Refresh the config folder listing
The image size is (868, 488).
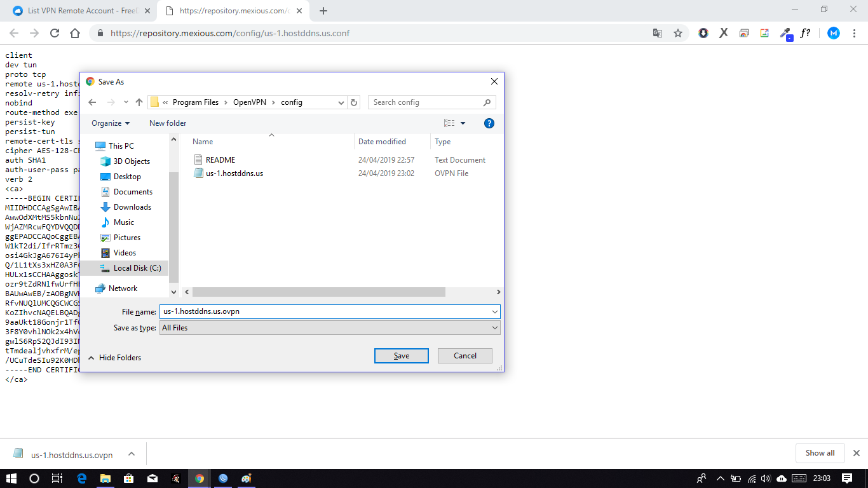[x=354, y=102]
